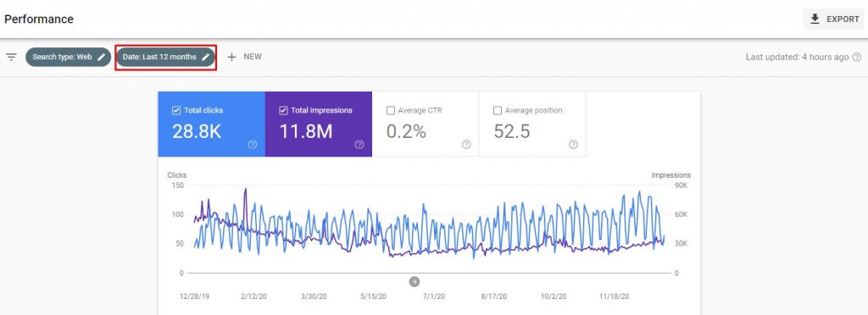
Task: Select the 11.8M total impressions value
Action: click(x=305, y=131)
